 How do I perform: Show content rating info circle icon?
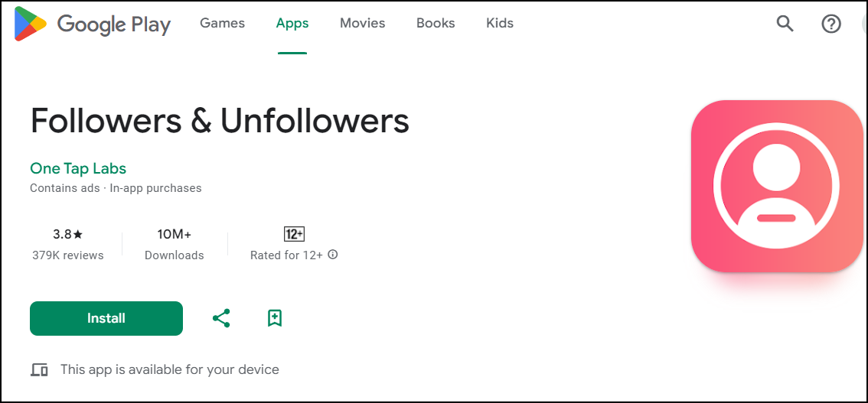tap(333, 255)
